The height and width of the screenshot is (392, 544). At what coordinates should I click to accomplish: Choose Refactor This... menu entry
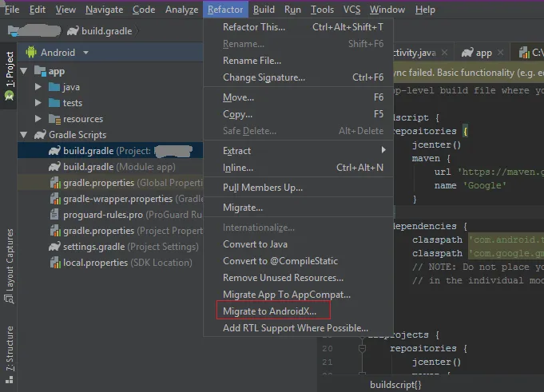[x=299, y=27]
